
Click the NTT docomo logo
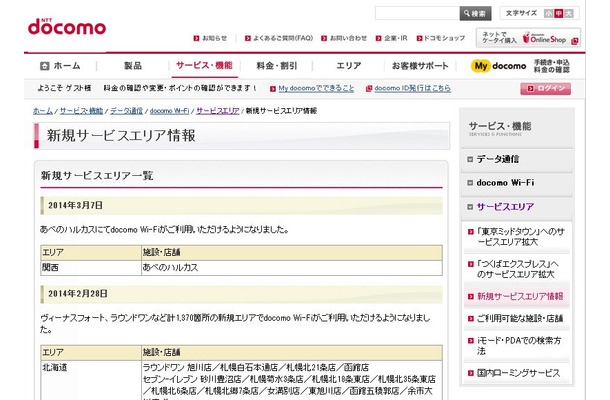click(x=67, y=26)
